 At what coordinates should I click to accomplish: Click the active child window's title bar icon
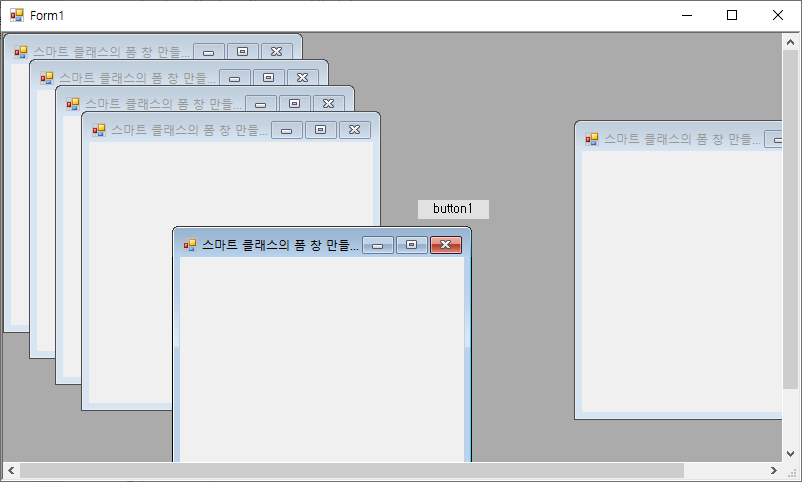pyautogui.click(x=190, y=245)
